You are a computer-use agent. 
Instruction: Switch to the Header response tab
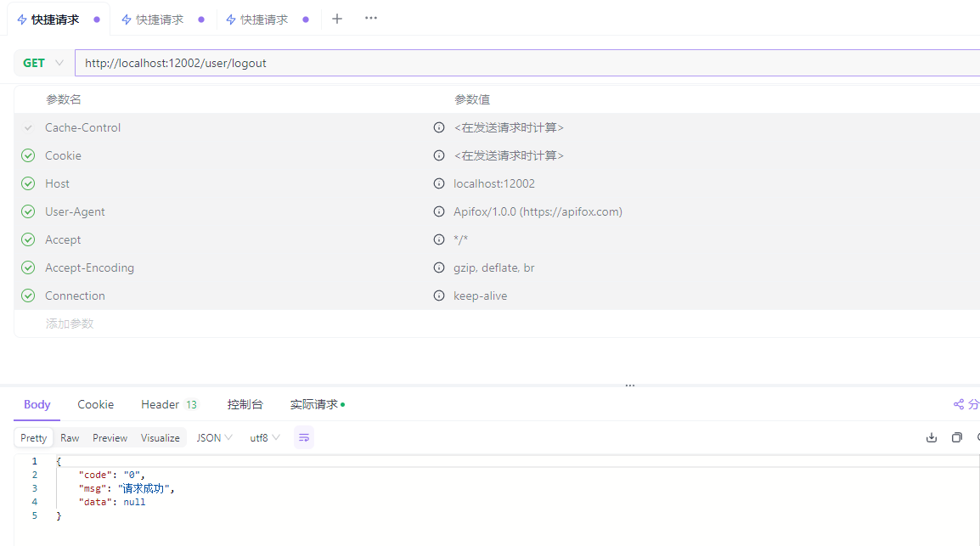168,405
